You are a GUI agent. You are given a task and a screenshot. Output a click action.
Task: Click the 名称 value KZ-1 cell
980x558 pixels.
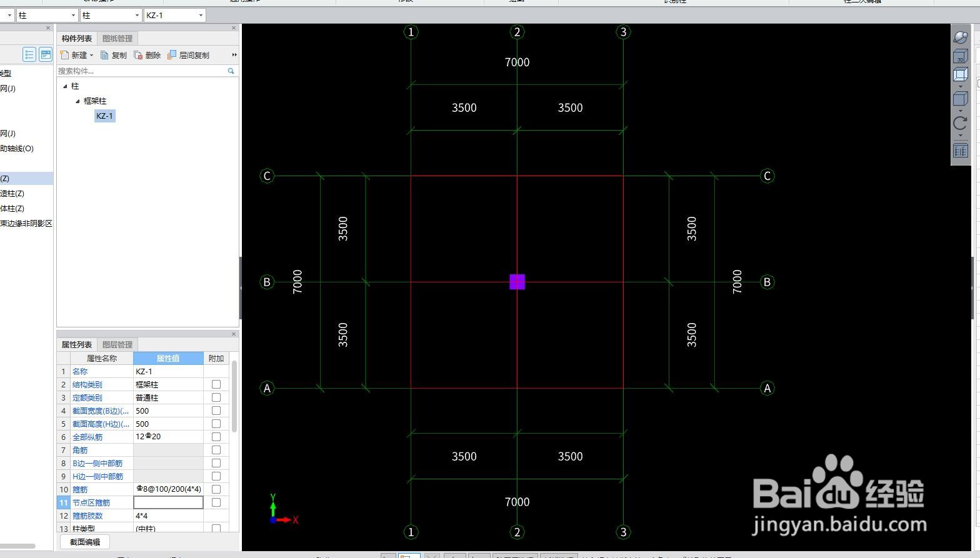click(168, 371)
